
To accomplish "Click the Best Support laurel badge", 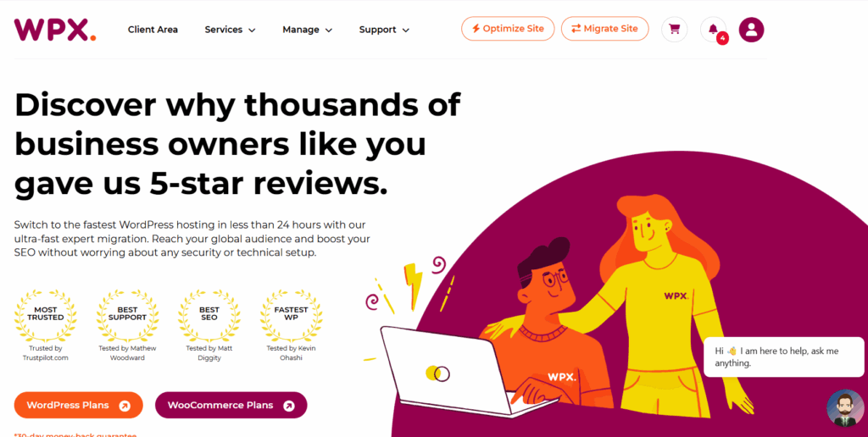I will point(127,315).
